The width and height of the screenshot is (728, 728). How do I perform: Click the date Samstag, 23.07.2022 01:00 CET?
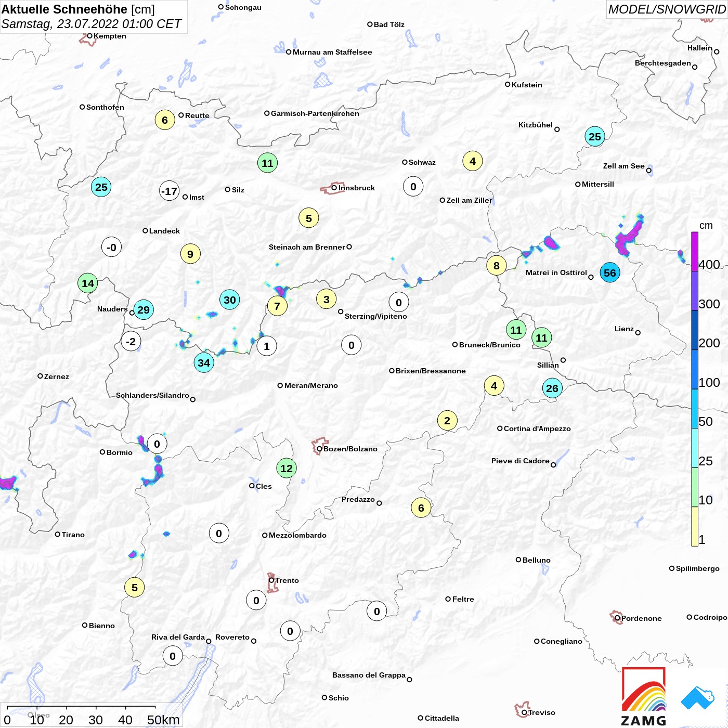click(x=92, y=24)
